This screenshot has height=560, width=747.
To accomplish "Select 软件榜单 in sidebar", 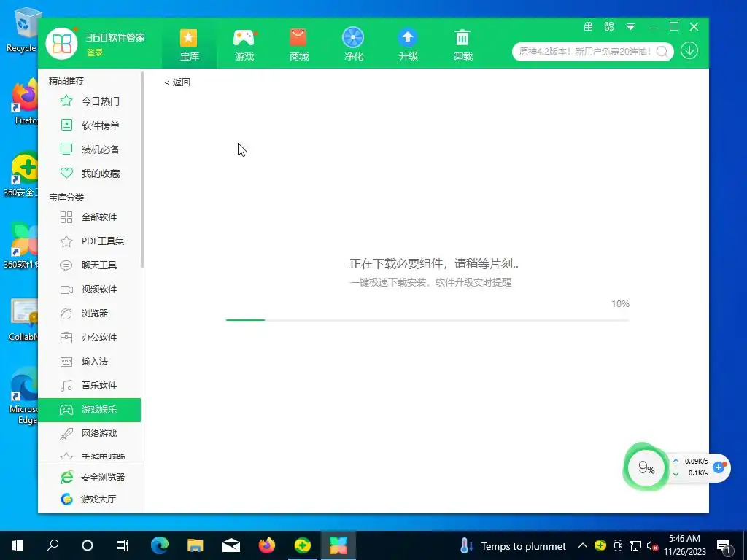I will tap(90, 125).
